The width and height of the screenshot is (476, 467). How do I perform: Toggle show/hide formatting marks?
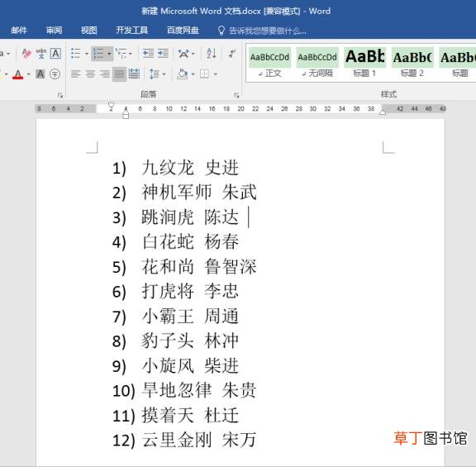(231, 54)
